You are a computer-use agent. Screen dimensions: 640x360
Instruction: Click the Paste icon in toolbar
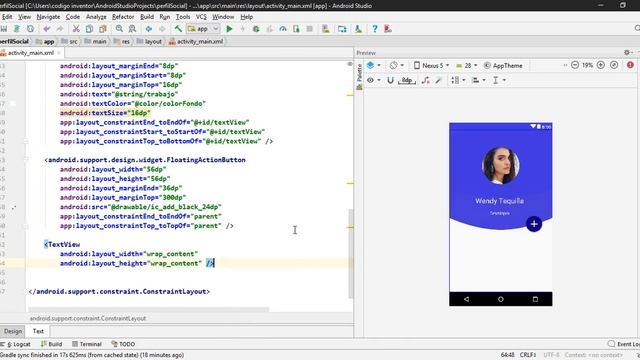(103, 29)
